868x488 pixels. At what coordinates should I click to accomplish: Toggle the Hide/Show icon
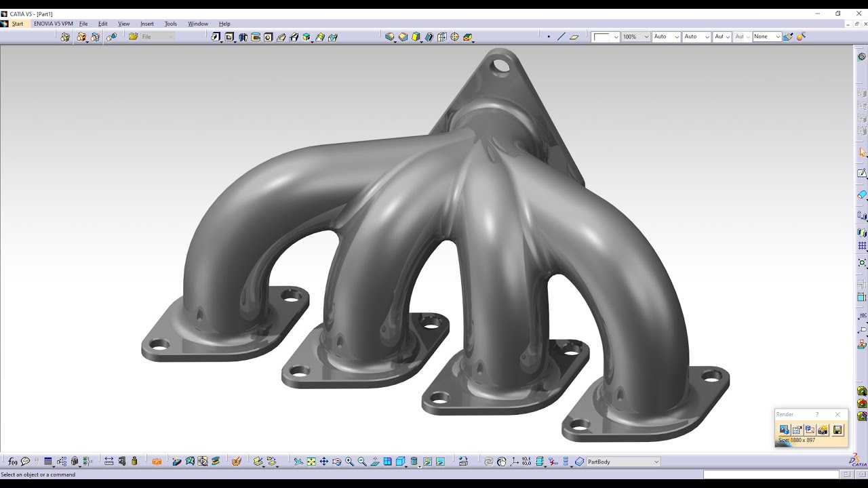click(427, 462)
